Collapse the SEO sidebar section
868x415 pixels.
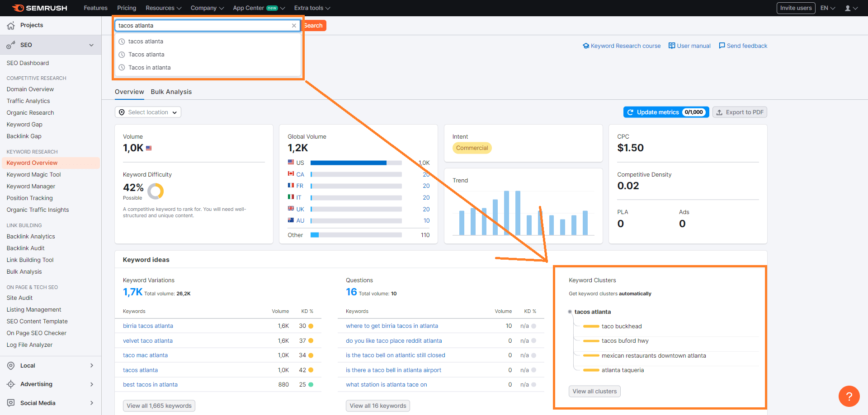coord(91,45)
